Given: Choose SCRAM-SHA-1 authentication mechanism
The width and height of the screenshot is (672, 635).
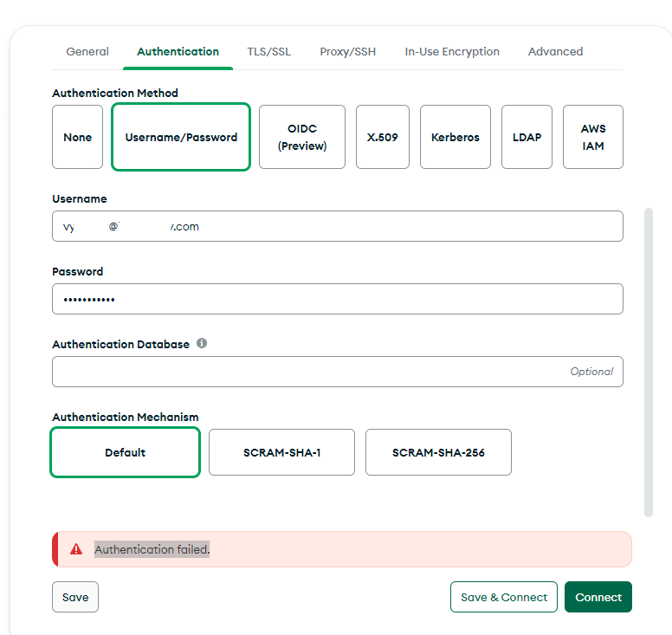Looking at the screenshot, I should [281, 452].
